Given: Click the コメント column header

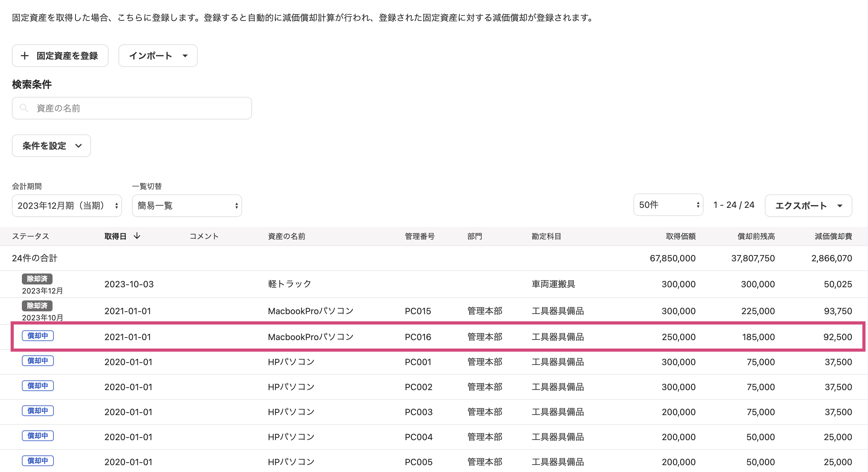Looking at the screenshot, I should [x=204, y=236].
